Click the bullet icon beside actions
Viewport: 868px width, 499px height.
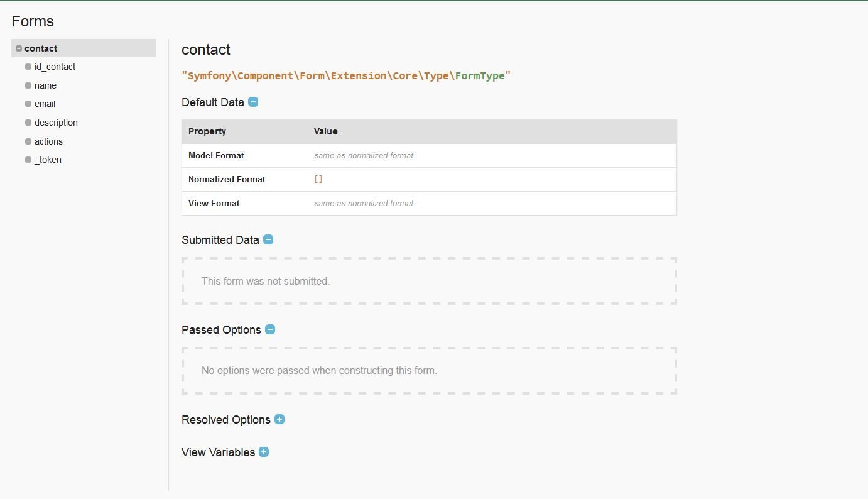28,141
